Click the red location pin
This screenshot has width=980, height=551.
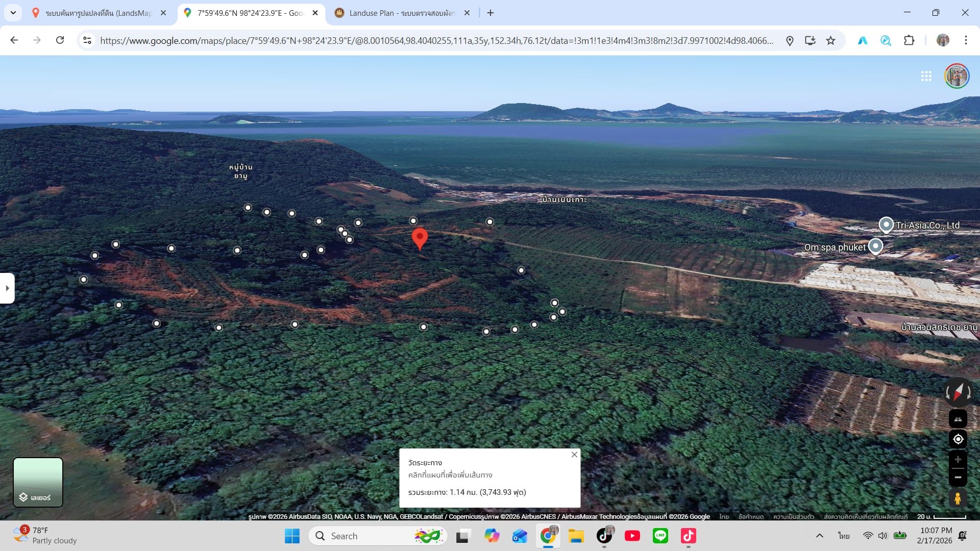click(420, 238)
